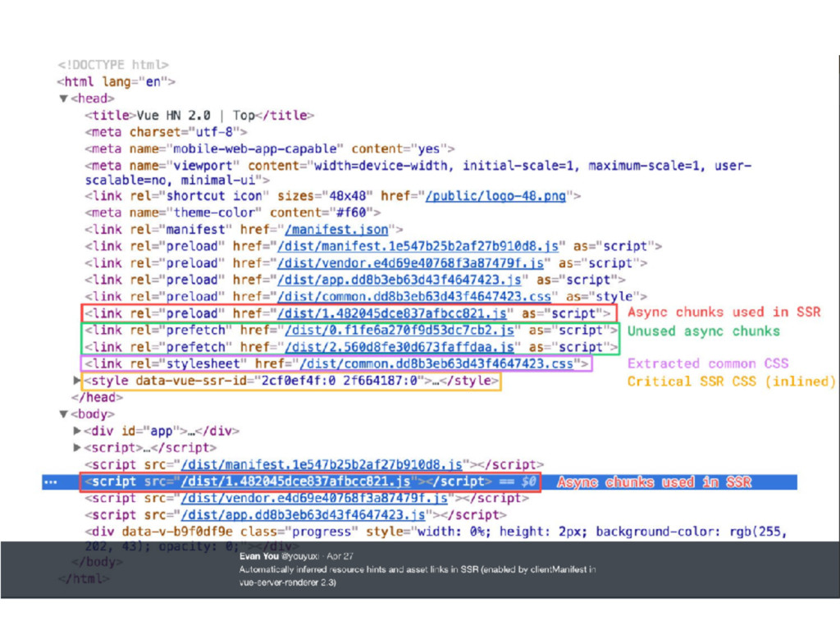The width and height of the screenshot is (840, 630).
Task: Click the content="#f60" attribute value
Action: coord(322,212)
